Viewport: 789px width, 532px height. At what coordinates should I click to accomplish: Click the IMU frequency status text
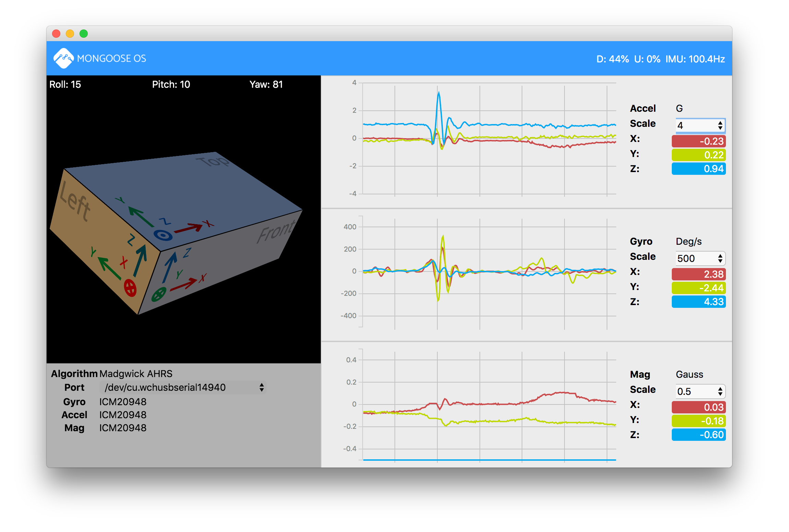click(695, 59)
